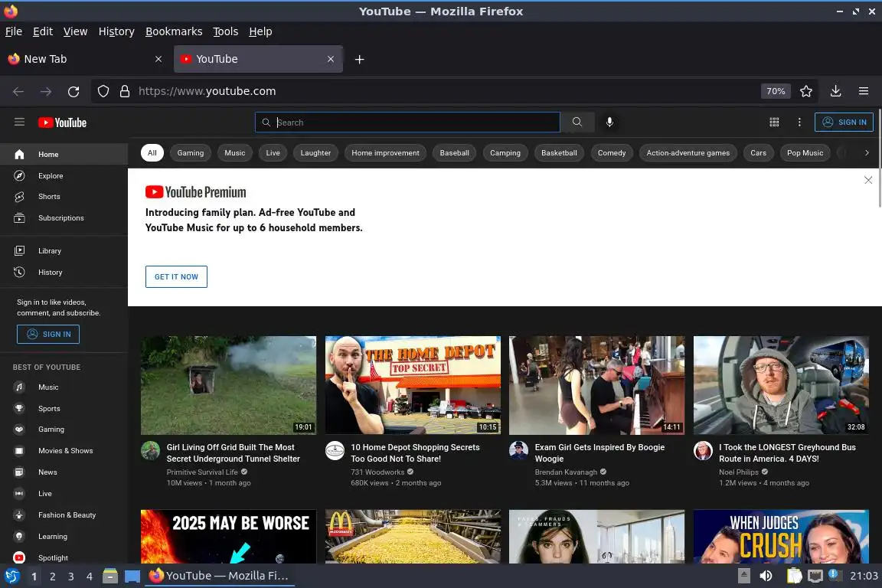Select the Camping filter chip

point(505,152)
